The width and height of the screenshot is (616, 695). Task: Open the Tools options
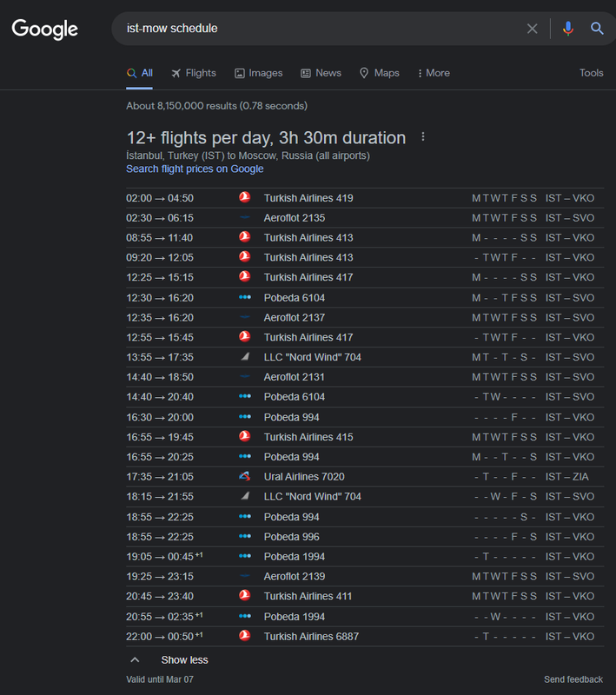[591, 73]
